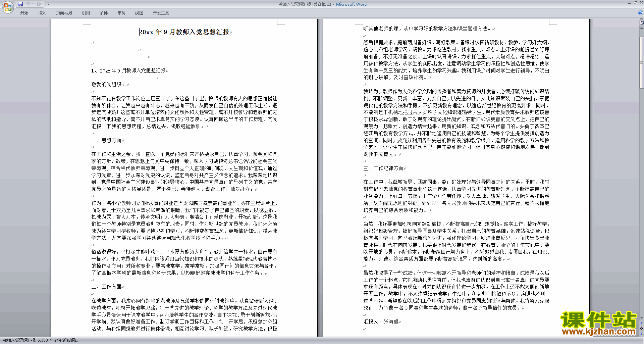
Task: Click paragraph starting 不知不觉在教学工作岗位上
Action: click(x=184, y=112)
